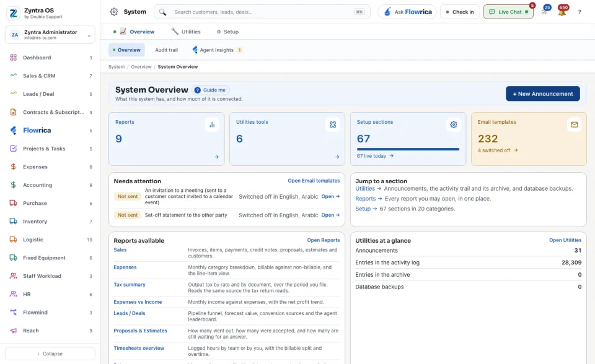Collapse the sidebar with Collapse button
The height and width of the screenshot is (364, 595).
(x=50, y=353)
